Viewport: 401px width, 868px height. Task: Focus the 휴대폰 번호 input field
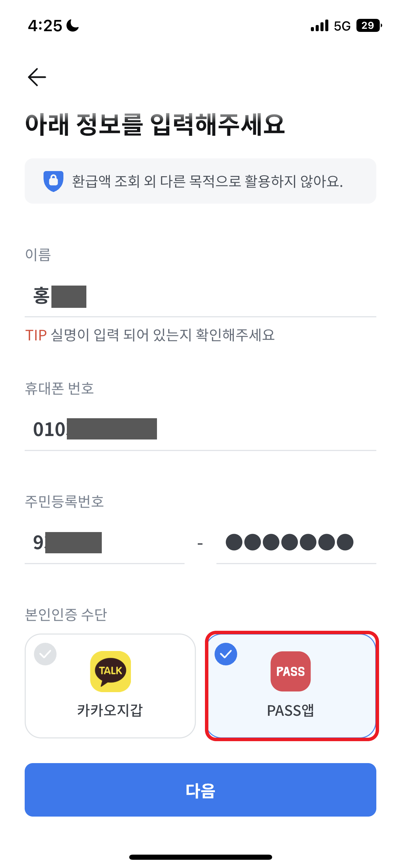(x=200, y=430)
